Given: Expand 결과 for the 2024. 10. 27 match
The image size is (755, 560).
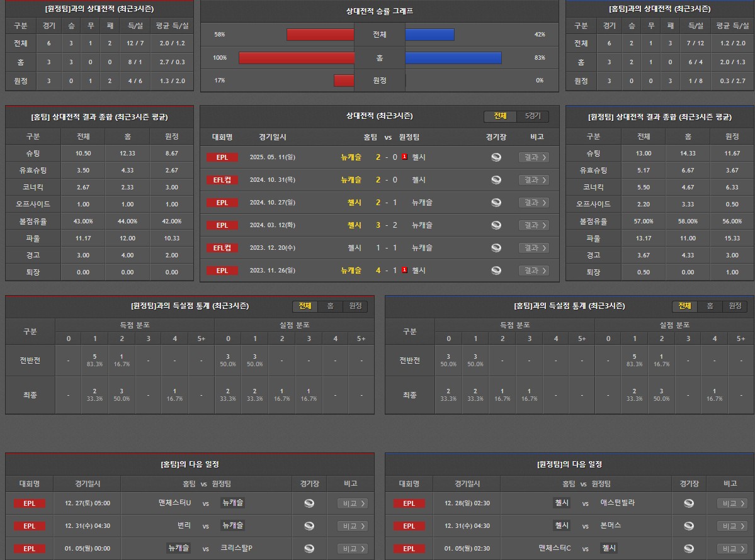Looking at the screenshot, I should click(x=533, y=203).
